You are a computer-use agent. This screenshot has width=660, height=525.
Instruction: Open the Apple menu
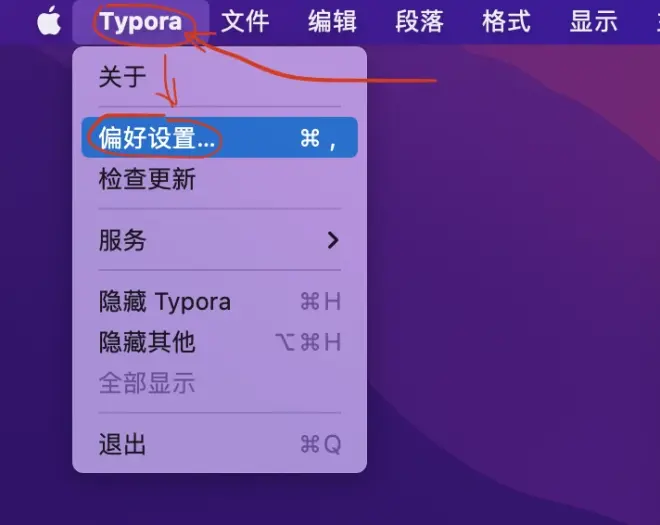(49, 21)
